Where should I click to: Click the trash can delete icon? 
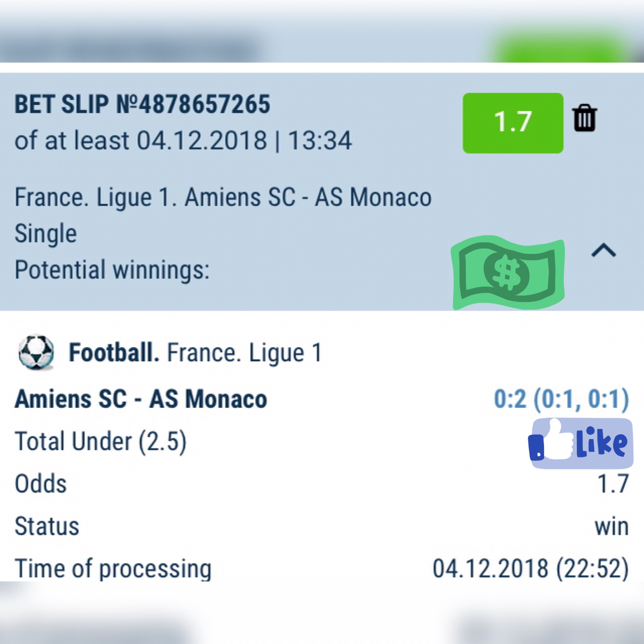coord(585,118)
